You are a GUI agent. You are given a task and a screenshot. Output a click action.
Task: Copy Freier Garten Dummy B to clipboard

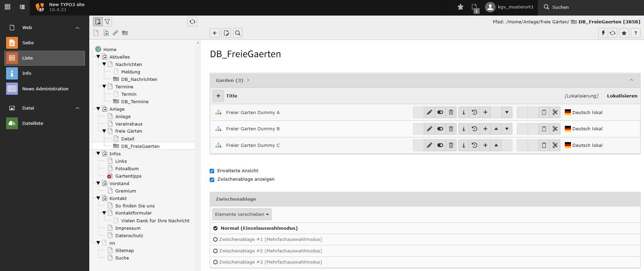pos(544,129)
